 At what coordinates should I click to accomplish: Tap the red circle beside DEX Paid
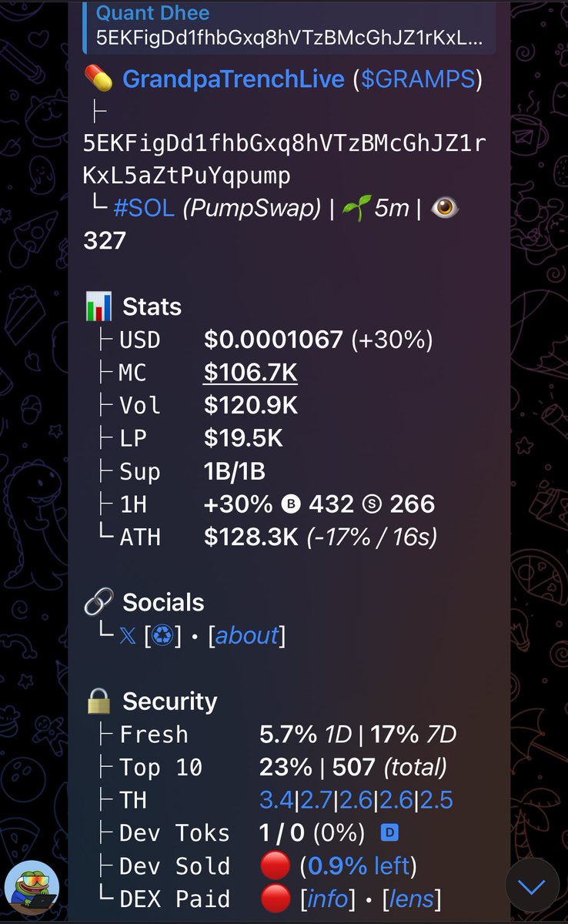[x=275, y=899]
